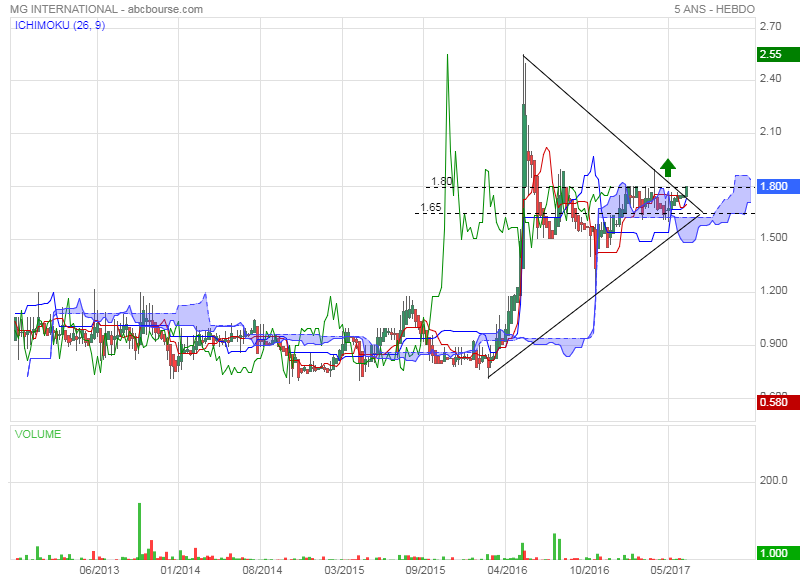800x580 pixels.
Task: Click the 01/2014 date axis label
Action: pos(180,570)
